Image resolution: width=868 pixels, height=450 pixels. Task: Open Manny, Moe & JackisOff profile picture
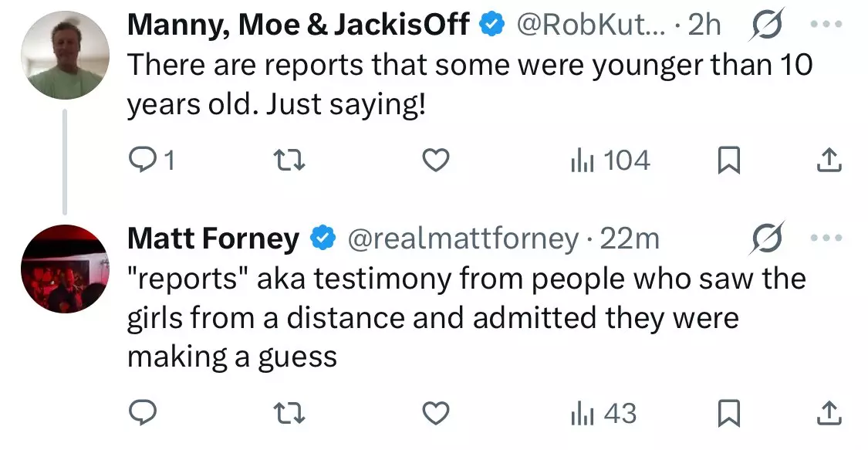click(64, 56)
